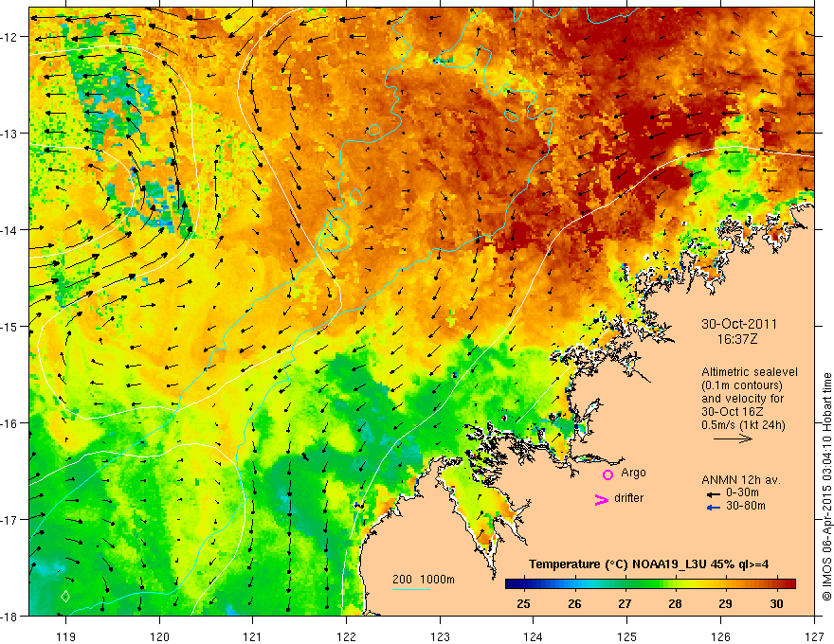Click the longitude axis label 119
This screenshot has width=834, height=644.
point(65,636)
